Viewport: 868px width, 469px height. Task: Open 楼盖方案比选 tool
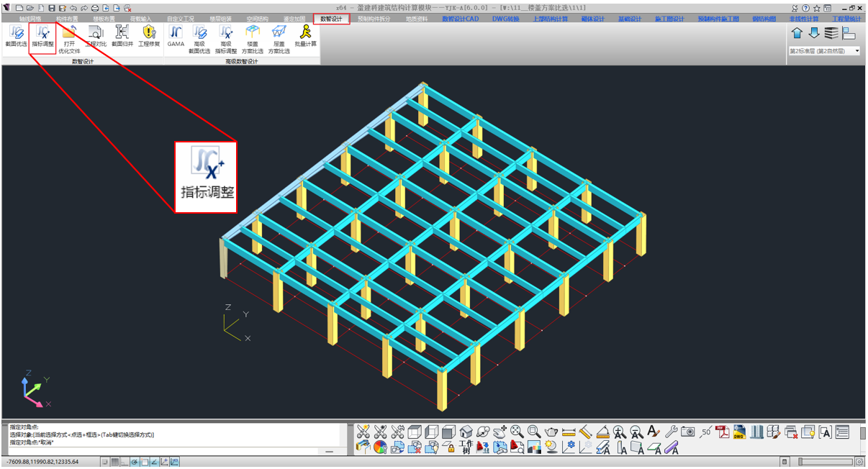pyautogui.click(x=253, y=40)
